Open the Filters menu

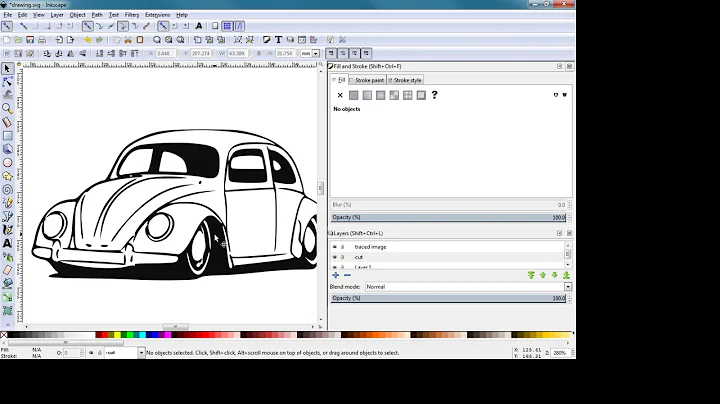click(132, 15)
